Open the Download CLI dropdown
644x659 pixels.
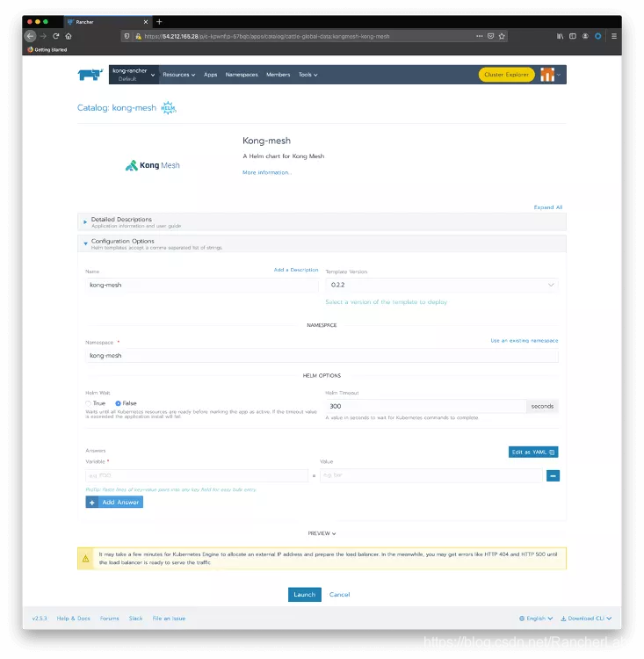(x=586, y=619)
